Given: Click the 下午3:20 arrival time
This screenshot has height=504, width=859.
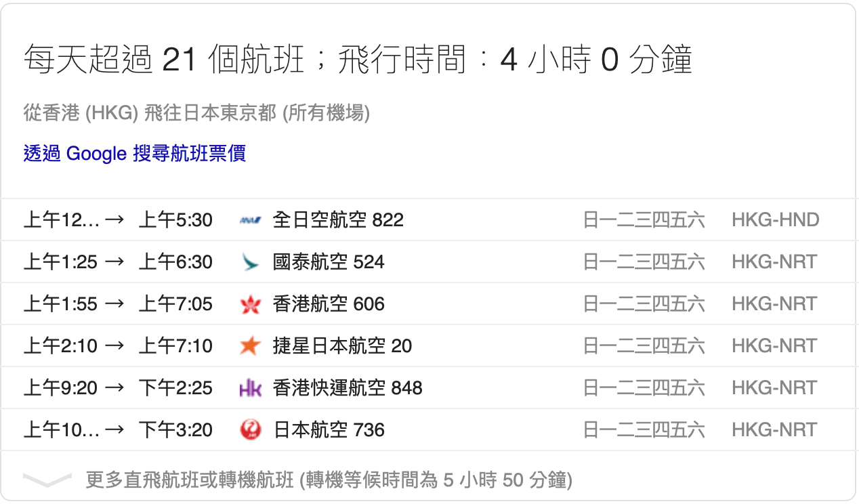Looking at the screenshot, I should click(x=175, y=430).
